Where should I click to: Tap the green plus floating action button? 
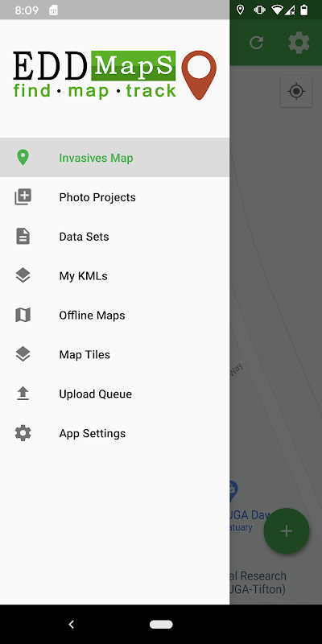point(287,531)
